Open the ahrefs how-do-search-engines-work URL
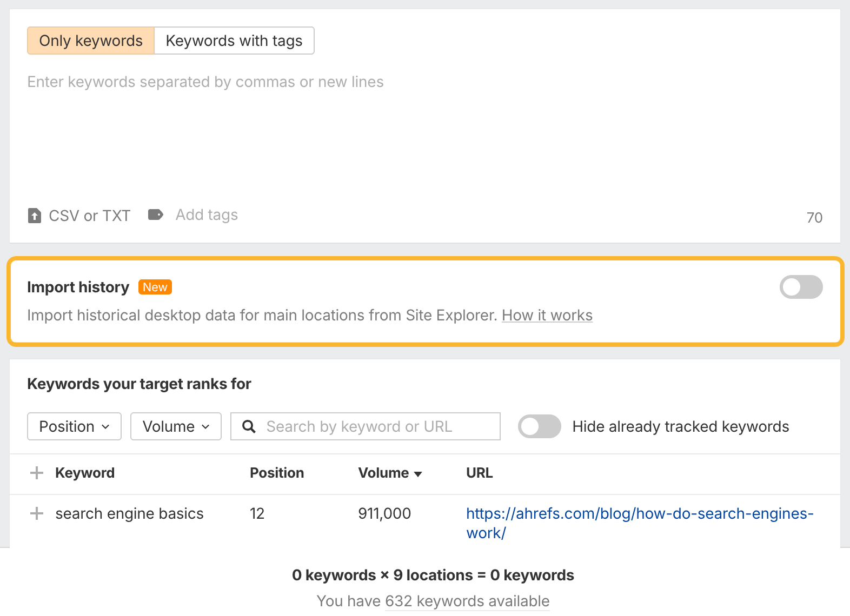Image resolution: width=850 pixels, height=616 pixels. point(639,514)
